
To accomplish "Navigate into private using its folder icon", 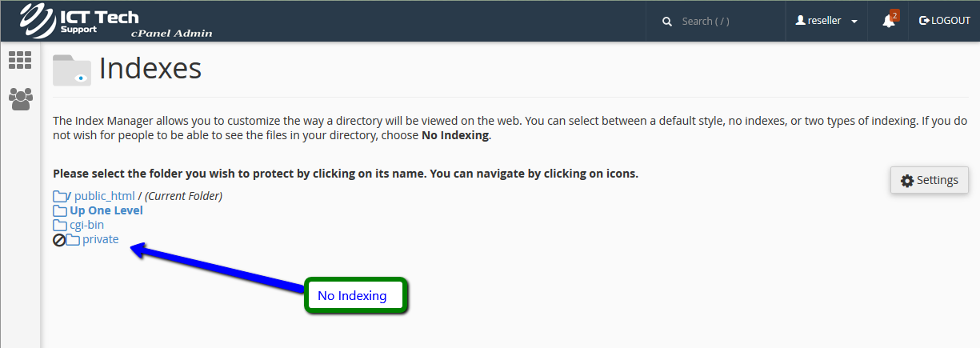I will [73, 240].
